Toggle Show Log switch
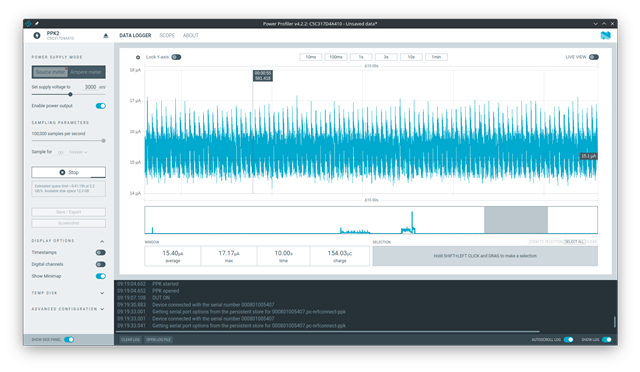The height and width of the screenshot is (372, 640). pyautogui.click(x=607, y=340)
